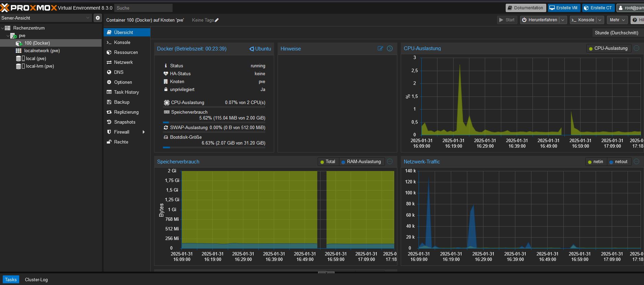Open the Mehr dropdown menu
644x285 pixels.
click(x=617, y=20)
